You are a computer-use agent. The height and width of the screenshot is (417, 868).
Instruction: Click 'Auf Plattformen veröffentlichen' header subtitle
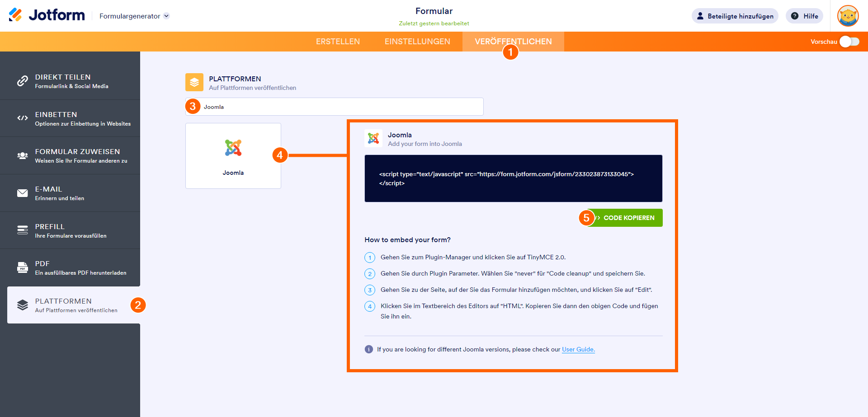point(253,88)
